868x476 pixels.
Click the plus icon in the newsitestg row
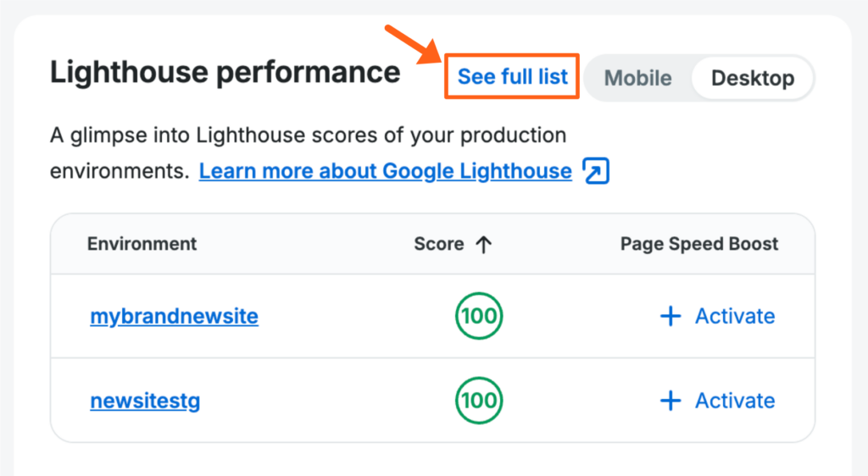(670, 401)
